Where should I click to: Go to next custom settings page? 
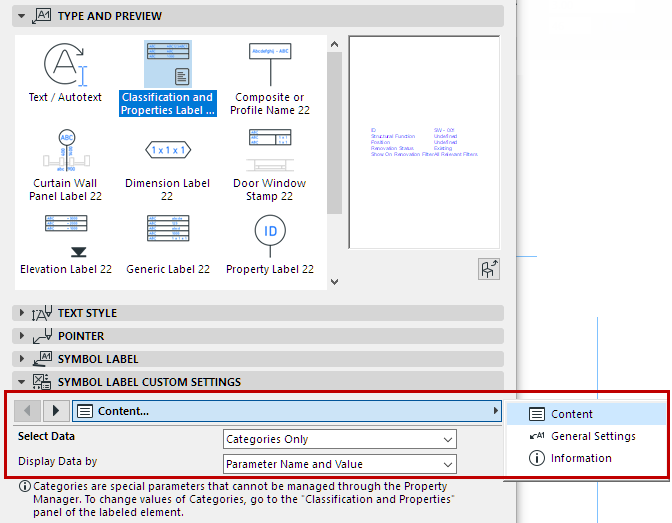click(56, 411)
